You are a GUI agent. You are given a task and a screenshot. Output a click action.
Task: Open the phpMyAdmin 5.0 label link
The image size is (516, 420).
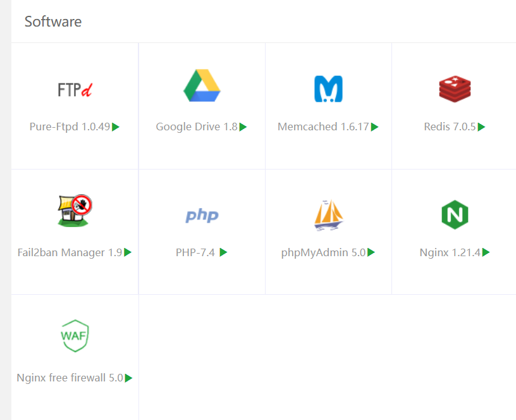point(324,252)
